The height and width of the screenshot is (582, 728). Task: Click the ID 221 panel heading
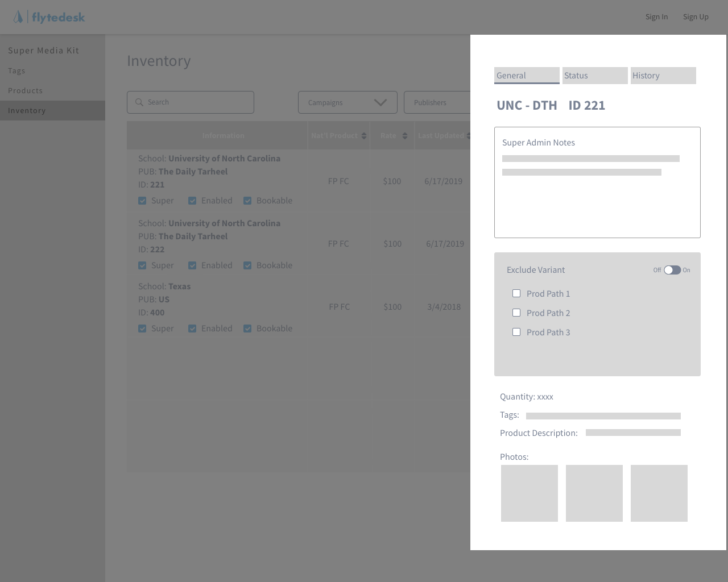point(587,105)
